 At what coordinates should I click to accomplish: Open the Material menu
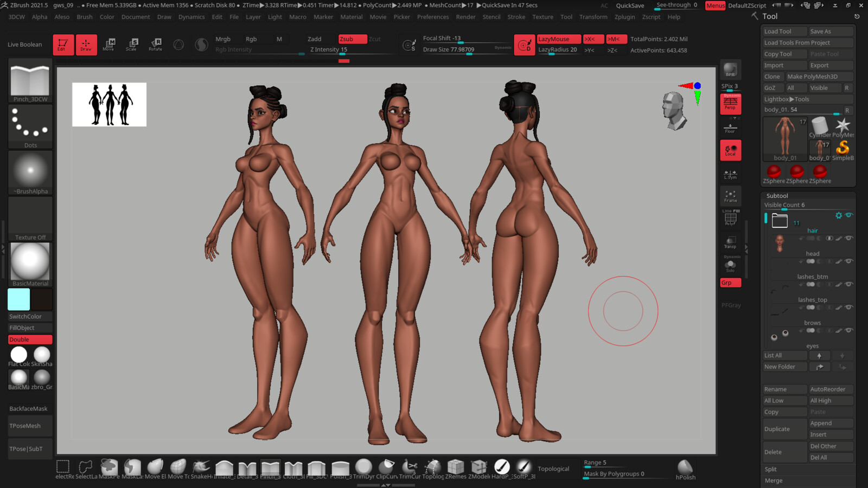[351, 17]
